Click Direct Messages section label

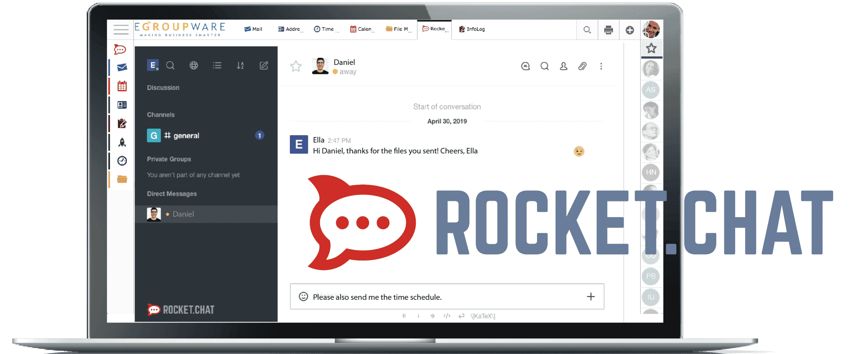[172, 194]
